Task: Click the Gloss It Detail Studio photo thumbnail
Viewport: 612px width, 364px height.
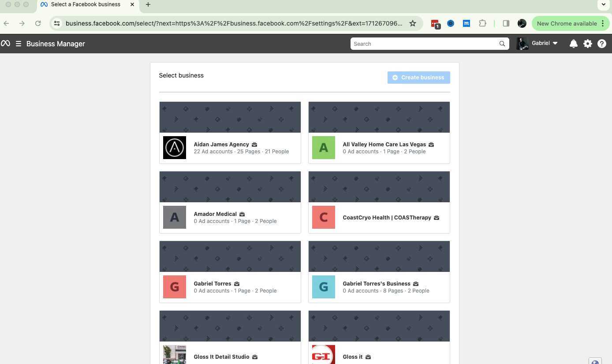Action: point(175,355)
